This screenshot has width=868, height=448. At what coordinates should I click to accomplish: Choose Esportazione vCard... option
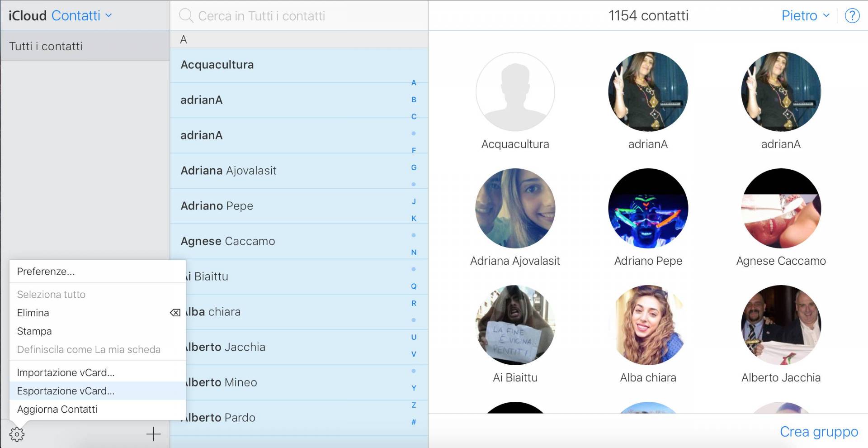(x=98, y=391)
